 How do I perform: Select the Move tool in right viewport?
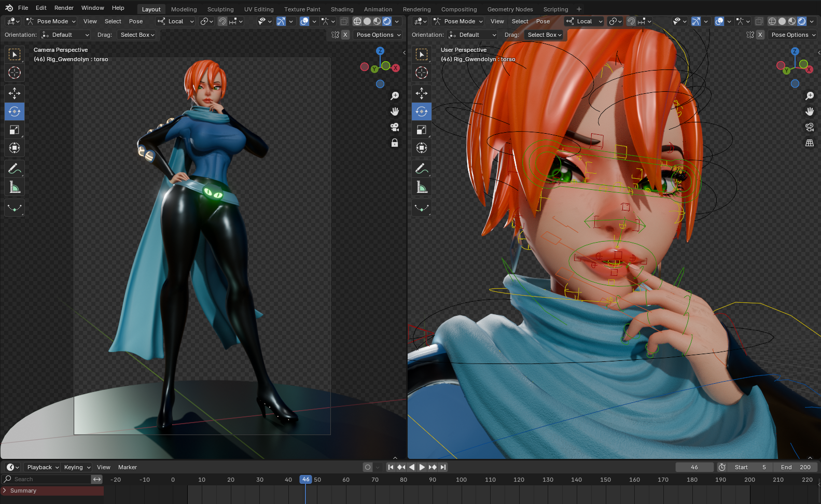click(422, 93)
